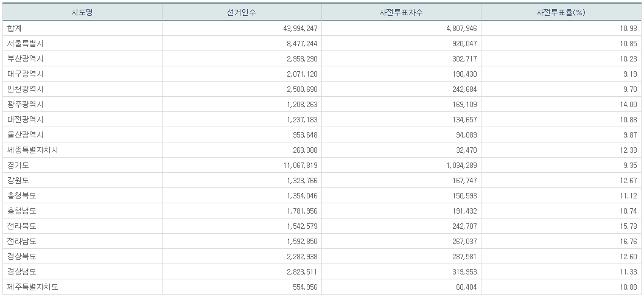Screen dimensions: 644x297
Task: Select the 합계 row label
Action: coord(15,28)
